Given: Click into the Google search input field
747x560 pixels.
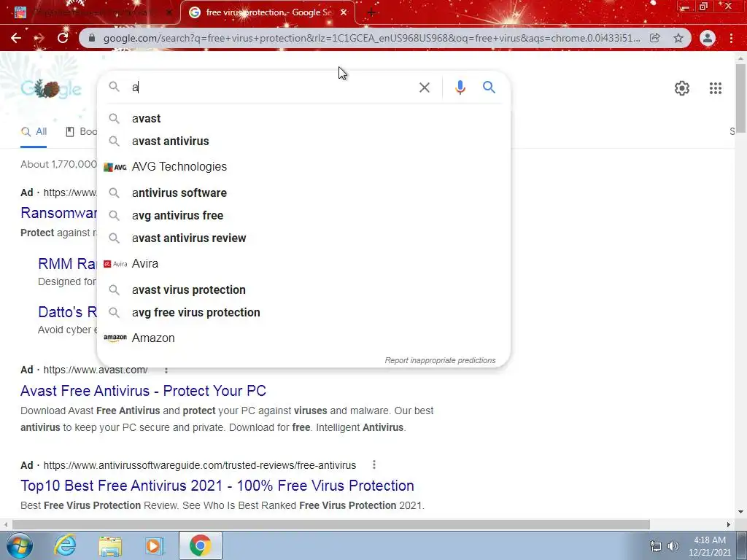Looking at the screenshot, I should (x=271, y=87).
